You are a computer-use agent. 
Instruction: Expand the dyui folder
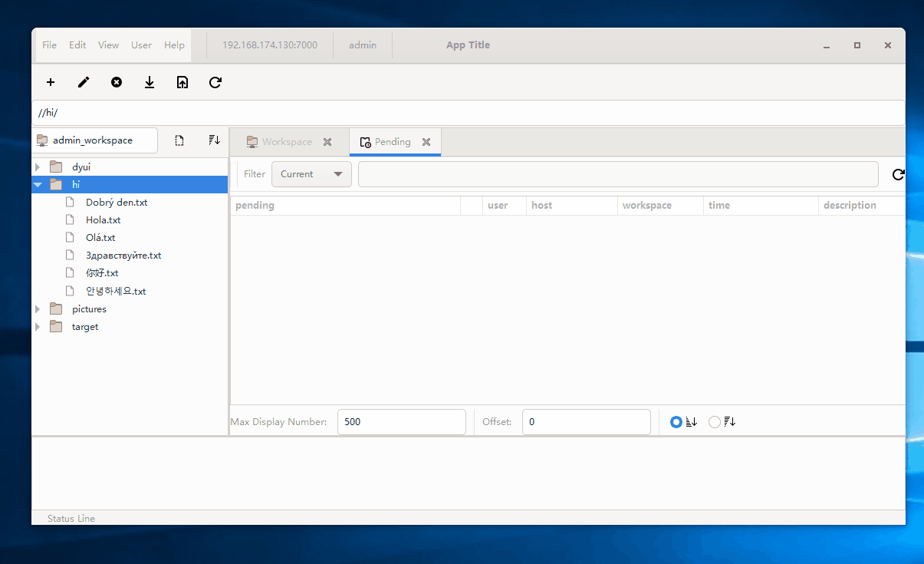tap(37, 166)
